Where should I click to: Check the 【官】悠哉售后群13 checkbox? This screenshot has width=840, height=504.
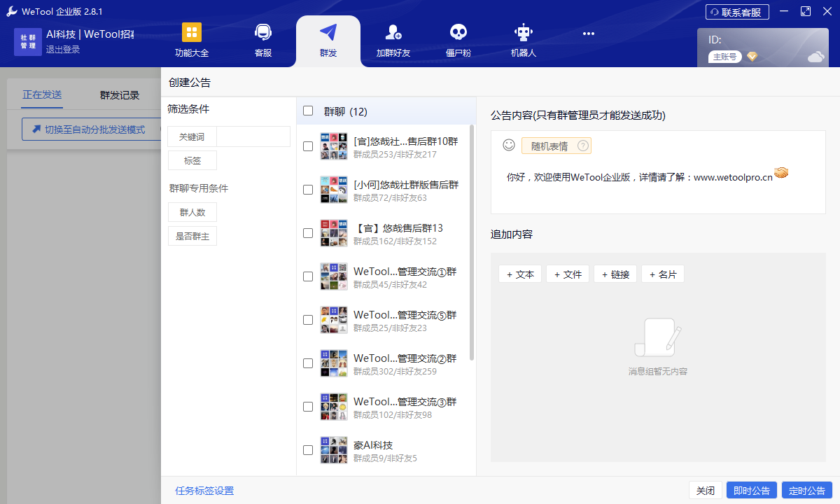click(x=308, y=233)
